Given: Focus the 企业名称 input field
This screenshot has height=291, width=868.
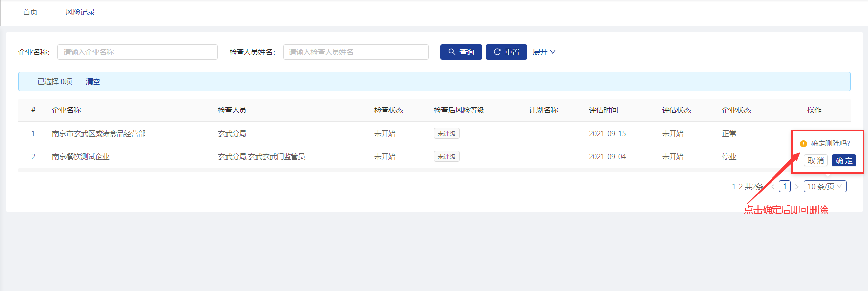Looking at the screenshot, I should point(137,52).
